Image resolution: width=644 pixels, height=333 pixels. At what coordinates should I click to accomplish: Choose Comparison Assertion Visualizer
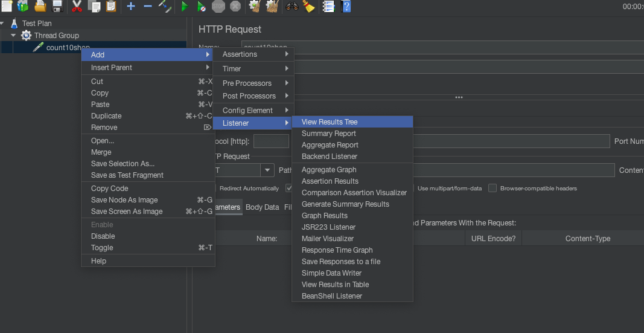click(352, 192)
